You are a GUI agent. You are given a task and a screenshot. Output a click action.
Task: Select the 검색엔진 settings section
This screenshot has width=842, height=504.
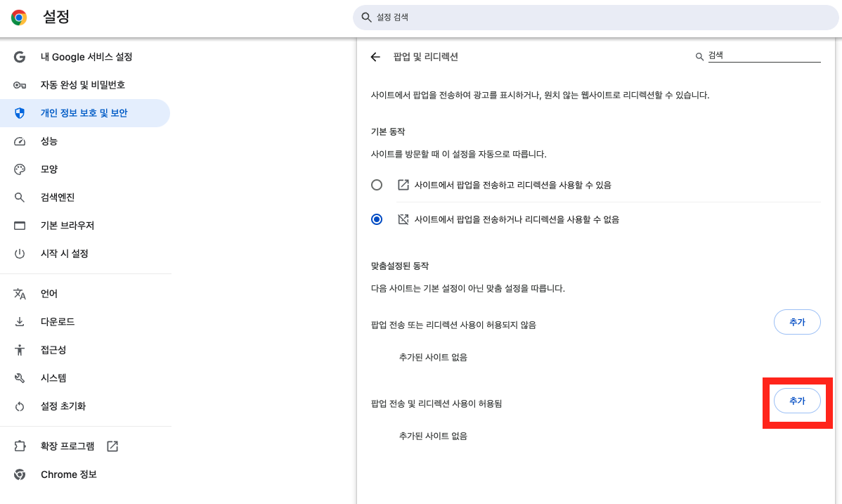click(58, 198)
